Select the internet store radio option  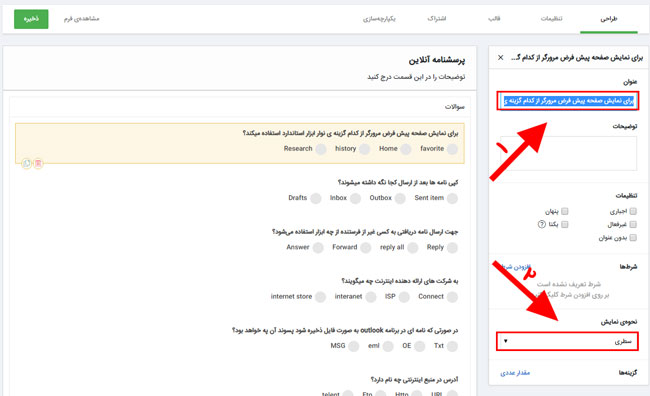pyautogui.click(x=320, y=297)
